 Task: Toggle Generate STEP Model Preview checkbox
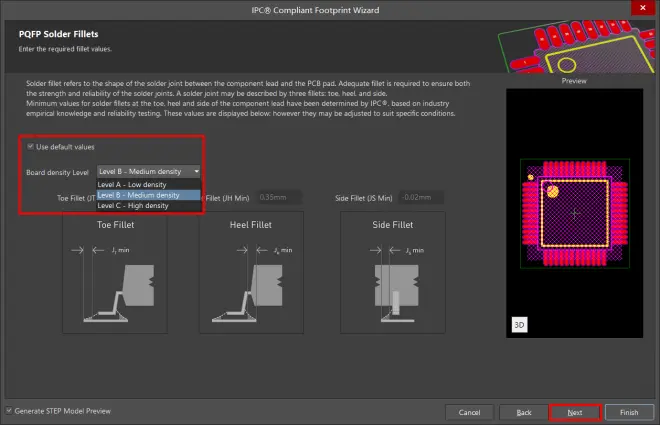[x=9, y=410]
